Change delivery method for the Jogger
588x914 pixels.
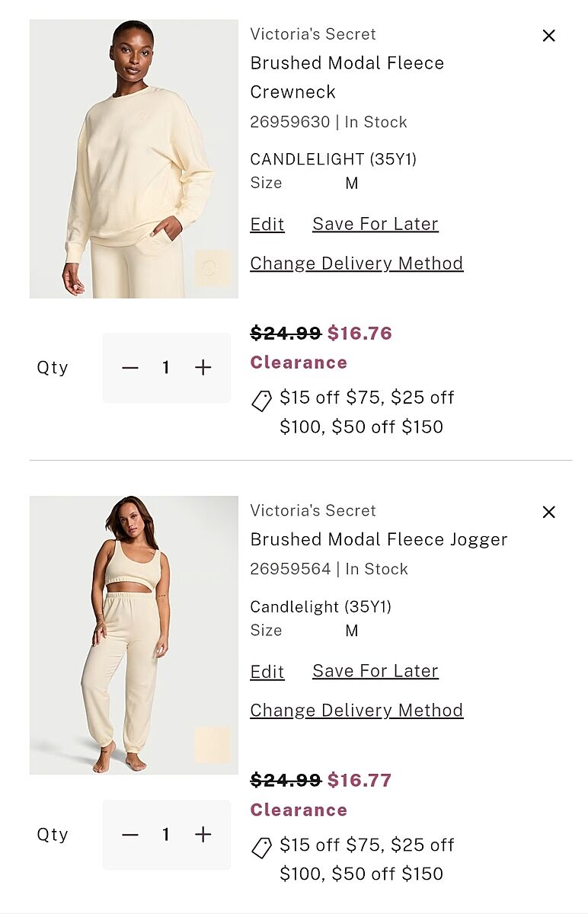356,711
